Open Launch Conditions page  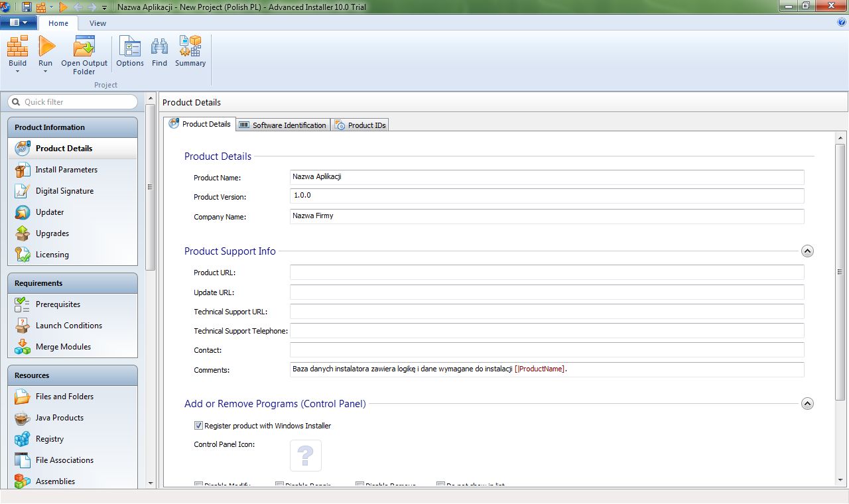73,326
